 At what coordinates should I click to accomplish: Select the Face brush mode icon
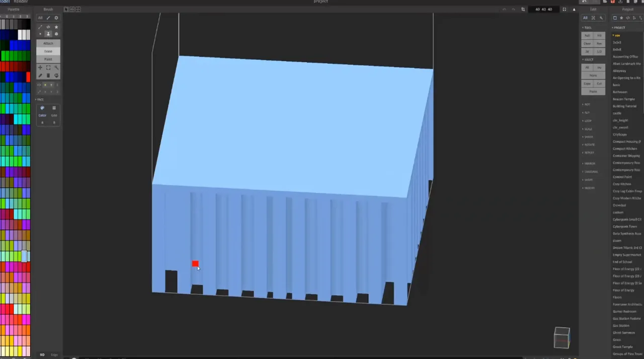click(x=48, y=34)
